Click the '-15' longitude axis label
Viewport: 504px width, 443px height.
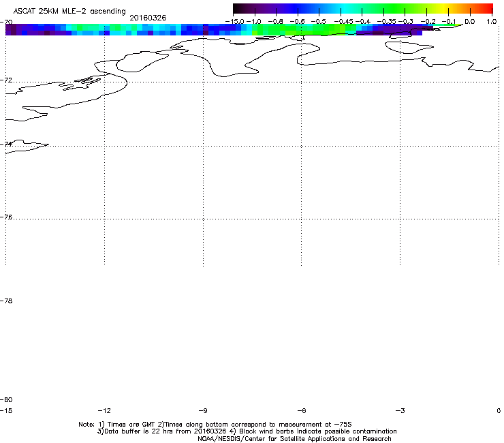click(6, 410)
